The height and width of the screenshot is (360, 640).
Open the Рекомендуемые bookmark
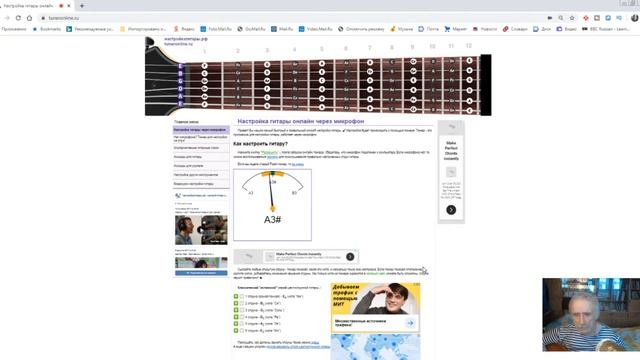point(90,29)
